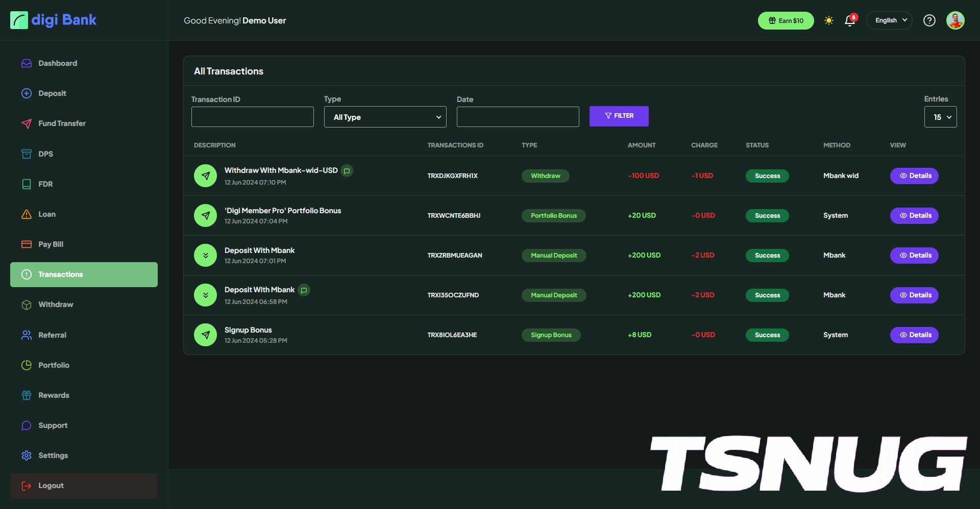980x509 pixels.
Task: Open comment icon on 06:58 PM Mbank deposit
Action: [304, 290]
